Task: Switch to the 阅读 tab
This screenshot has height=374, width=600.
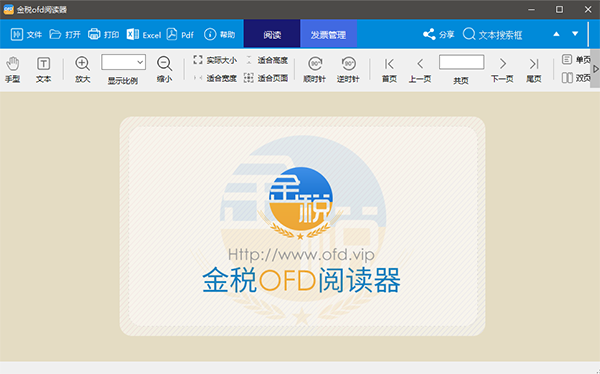Action: 272,35
